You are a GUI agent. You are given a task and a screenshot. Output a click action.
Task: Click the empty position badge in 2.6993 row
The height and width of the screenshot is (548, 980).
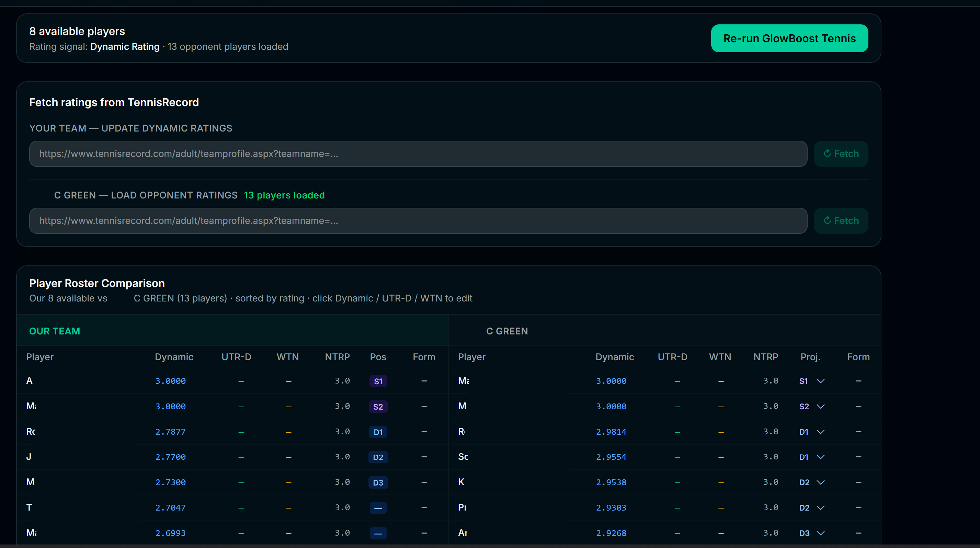(378, 533)
